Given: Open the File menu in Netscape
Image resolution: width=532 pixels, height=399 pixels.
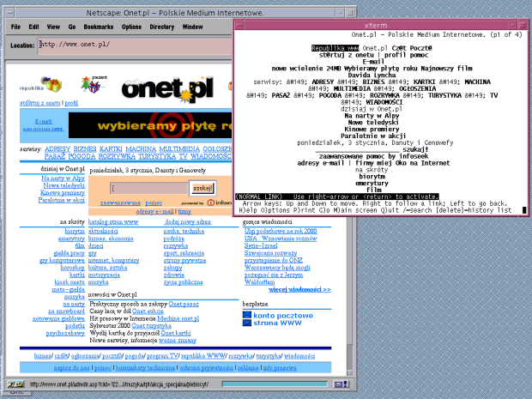Looking at the screenshot, I should (x=15, y=27).
